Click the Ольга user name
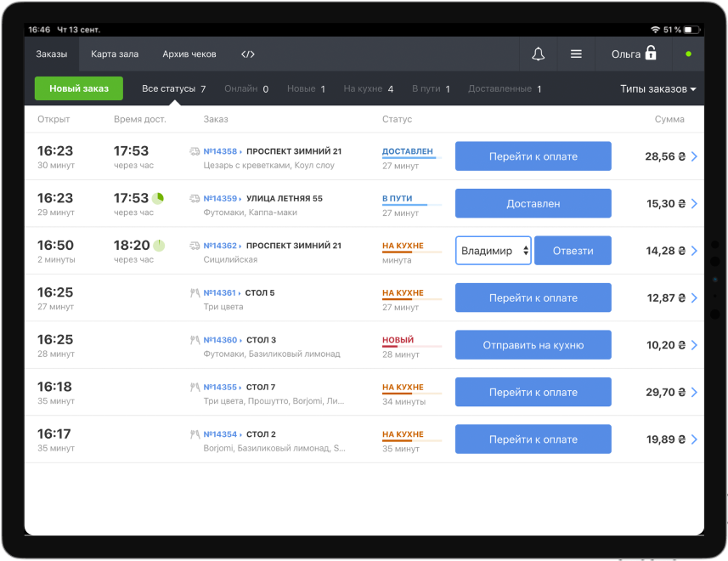This screenshot has height=561, width=728. [626, 54]
